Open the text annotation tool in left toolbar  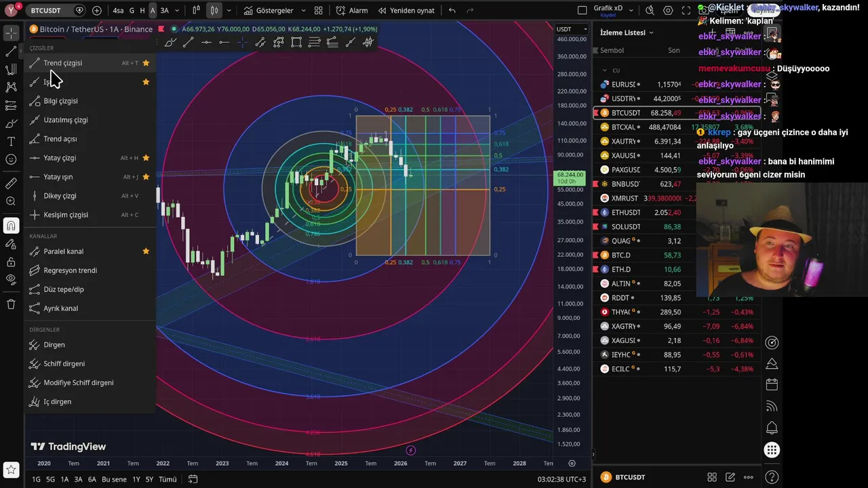(x=11, y=142)
